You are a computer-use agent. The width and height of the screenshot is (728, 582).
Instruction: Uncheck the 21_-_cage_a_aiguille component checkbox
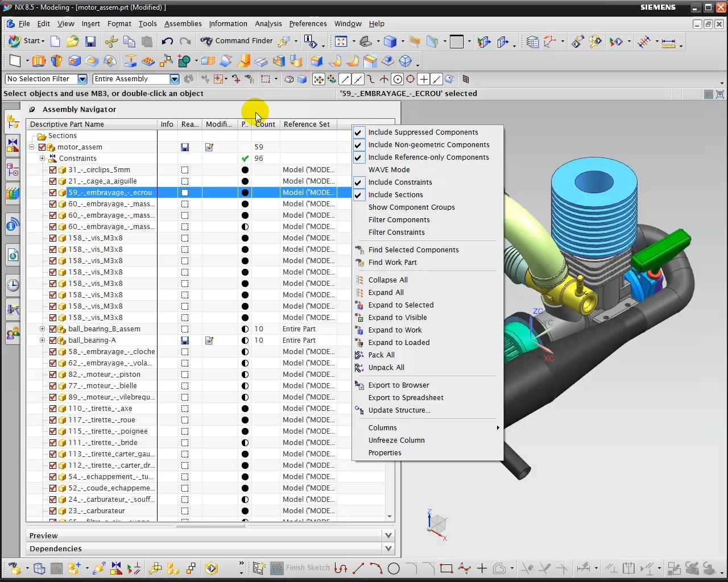tap(53, 181)
